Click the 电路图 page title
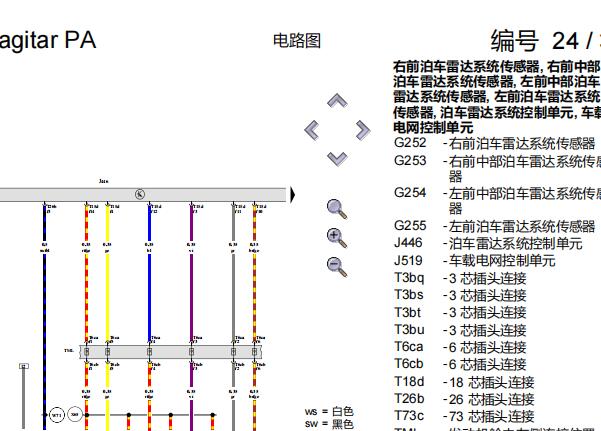The width and height of the screenshot is (601, 431). point(297,41)
